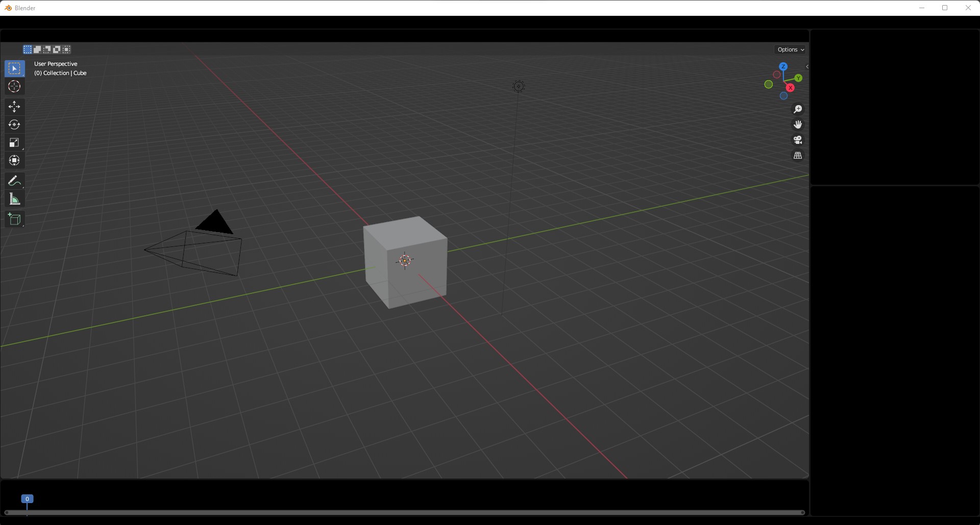
Task: Select the Select Box tool
Action: tap(14, 68)
